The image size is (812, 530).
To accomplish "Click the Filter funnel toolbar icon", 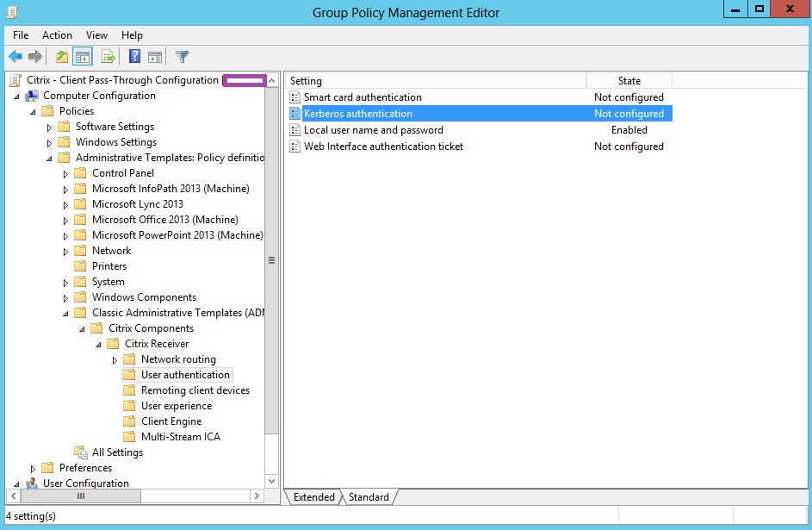I will [x=183, y=56].
